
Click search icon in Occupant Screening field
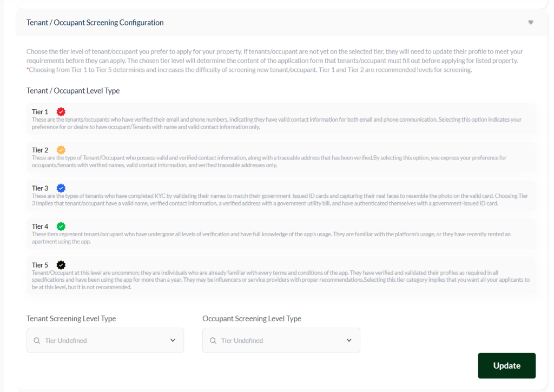(213, 341)
